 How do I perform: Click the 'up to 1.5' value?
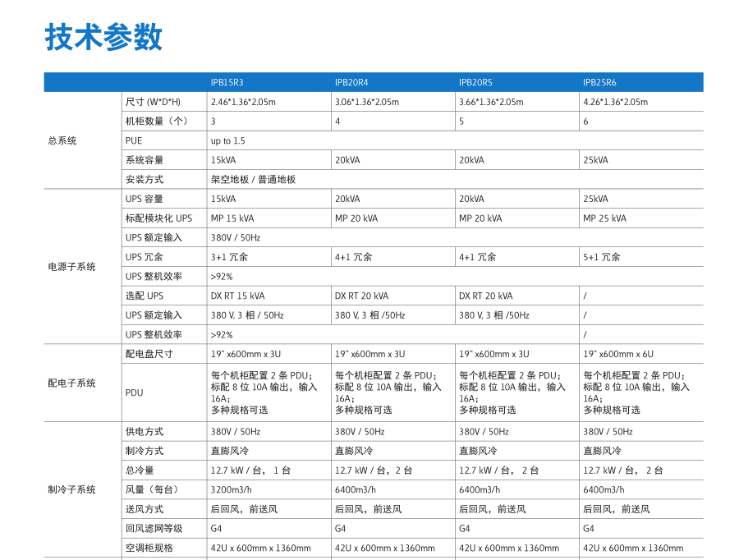228,141
